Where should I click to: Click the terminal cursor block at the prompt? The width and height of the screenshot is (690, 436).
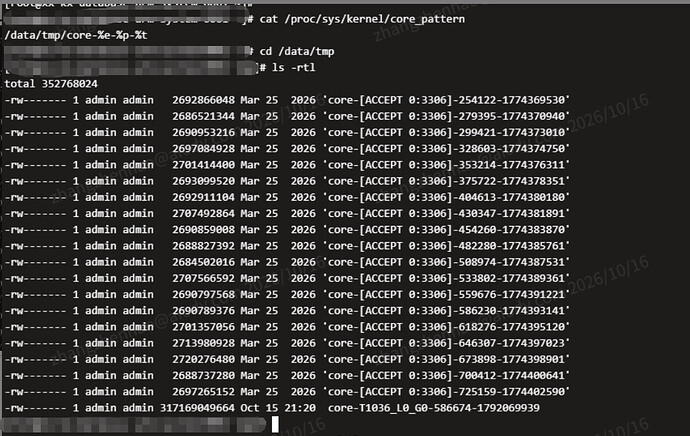[275, 424]
